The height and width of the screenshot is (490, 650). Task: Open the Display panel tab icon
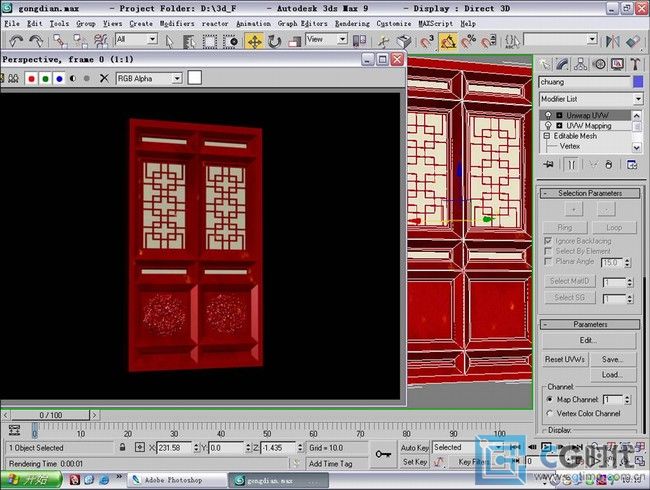pos(617,64)
